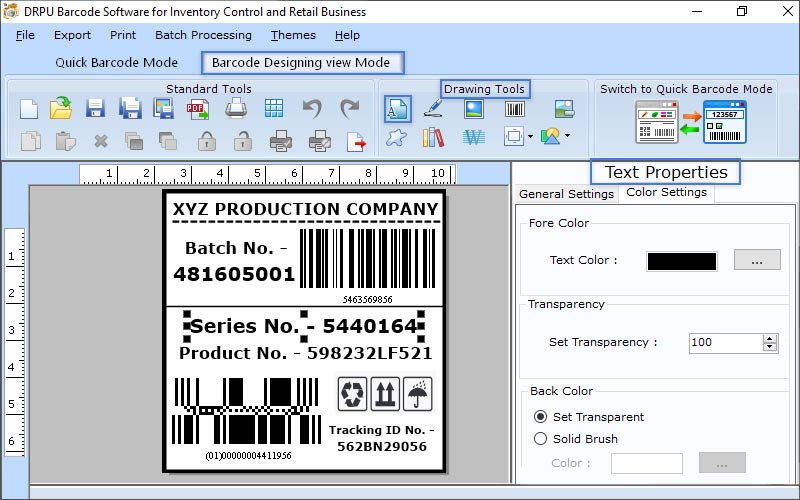Click the Export to PDF icon
This screenshot has height=500, width=800.
coord(198,109)
